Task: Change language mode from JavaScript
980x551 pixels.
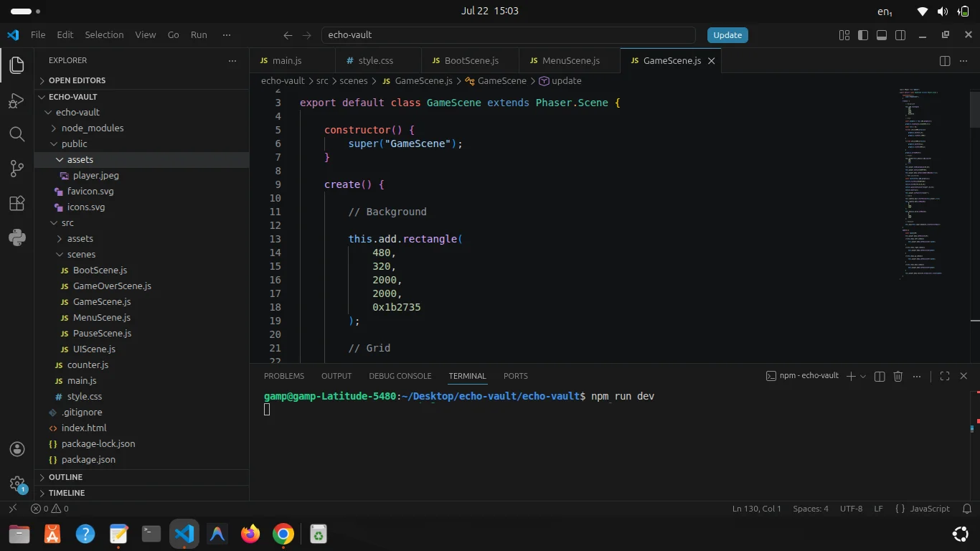Action: pos(930,509)
